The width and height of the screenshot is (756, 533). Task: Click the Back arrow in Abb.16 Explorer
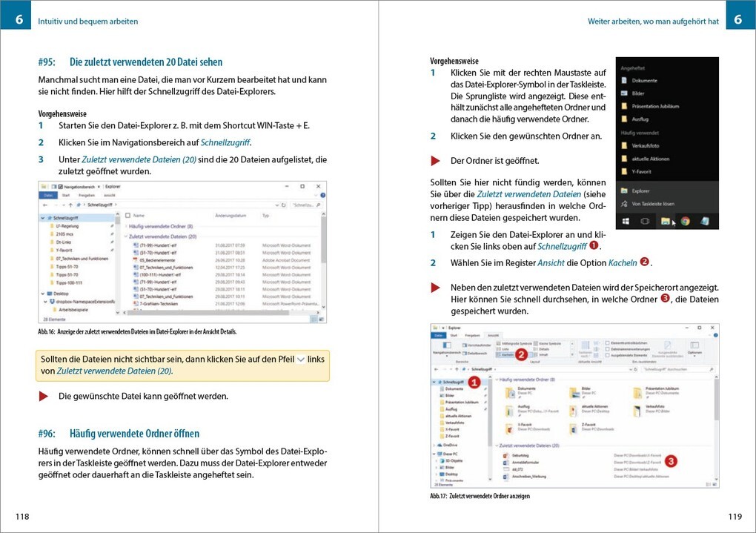click(44, 205)
